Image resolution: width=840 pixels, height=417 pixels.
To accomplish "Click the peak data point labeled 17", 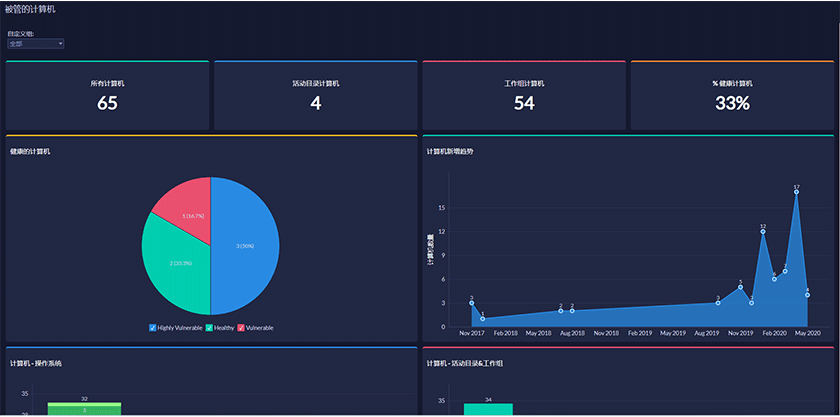I will [x=797, y=192].
